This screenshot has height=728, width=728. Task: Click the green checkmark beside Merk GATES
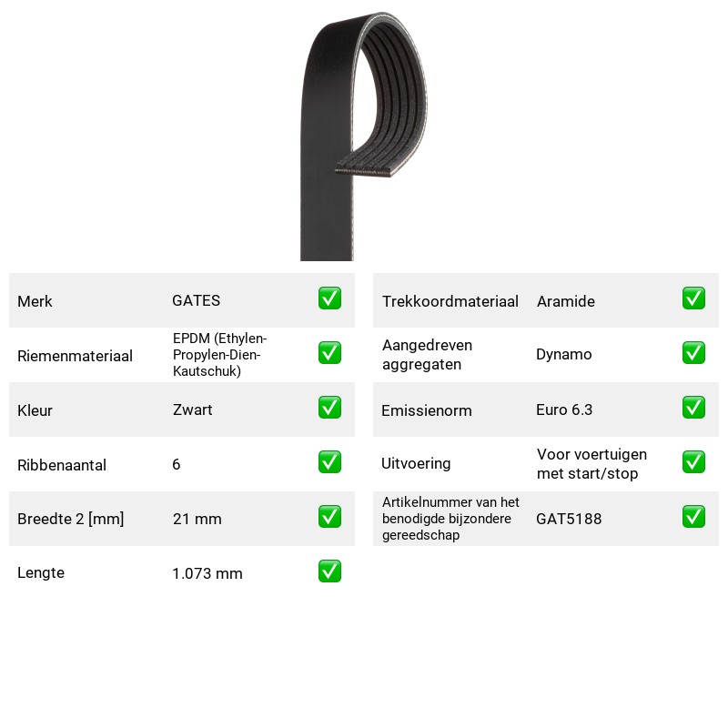(x=329, y=298)
